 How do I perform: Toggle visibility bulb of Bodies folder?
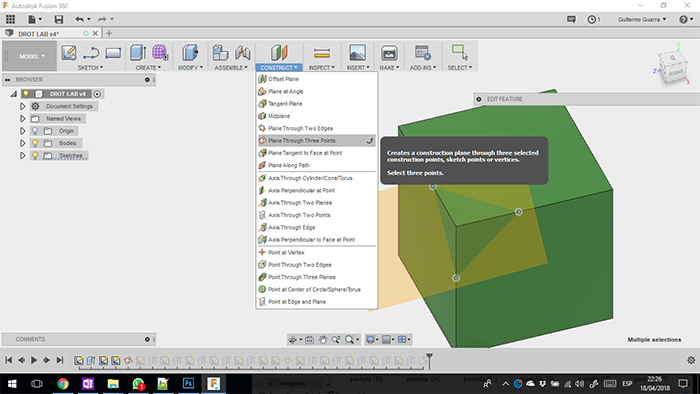35,143
